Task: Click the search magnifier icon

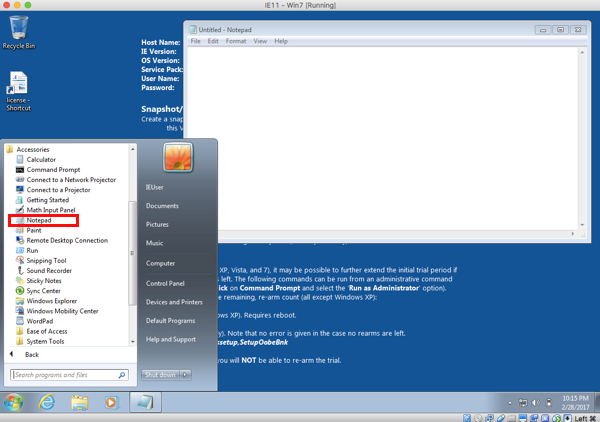Action: [122, 375]
